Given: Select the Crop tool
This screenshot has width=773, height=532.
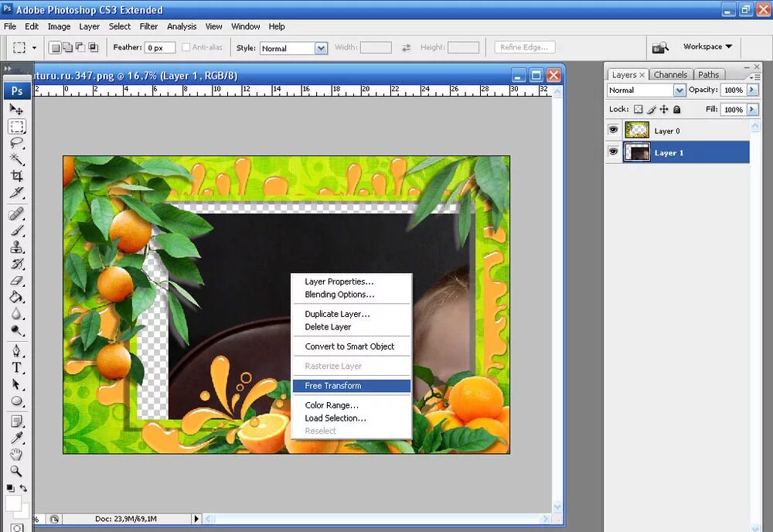Looking at the screenshot, I should pyautogui.click(x=16, y=176).
